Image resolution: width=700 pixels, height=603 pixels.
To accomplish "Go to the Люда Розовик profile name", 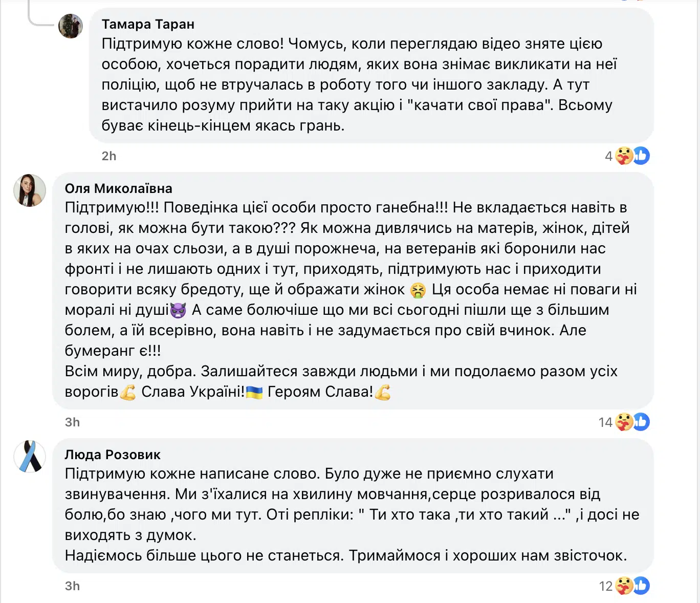I will pyautogui.click(x=113, y=455).
